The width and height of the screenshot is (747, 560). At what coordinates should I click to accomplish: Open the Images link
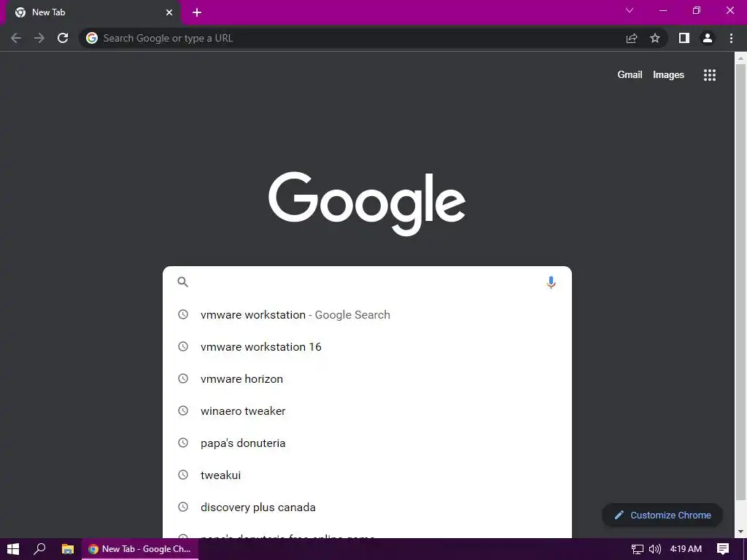click(668, 75)
